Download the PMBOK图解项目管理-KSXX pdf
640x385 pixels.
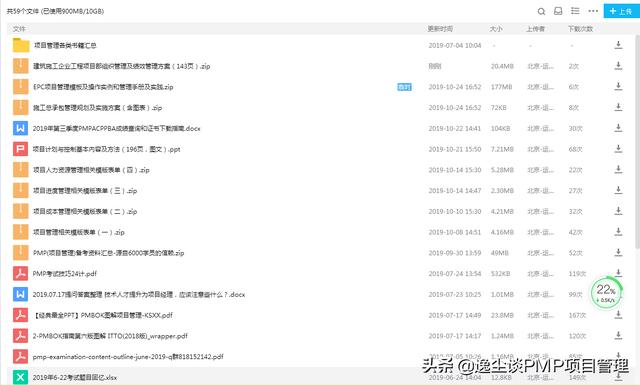click(618, 315)
